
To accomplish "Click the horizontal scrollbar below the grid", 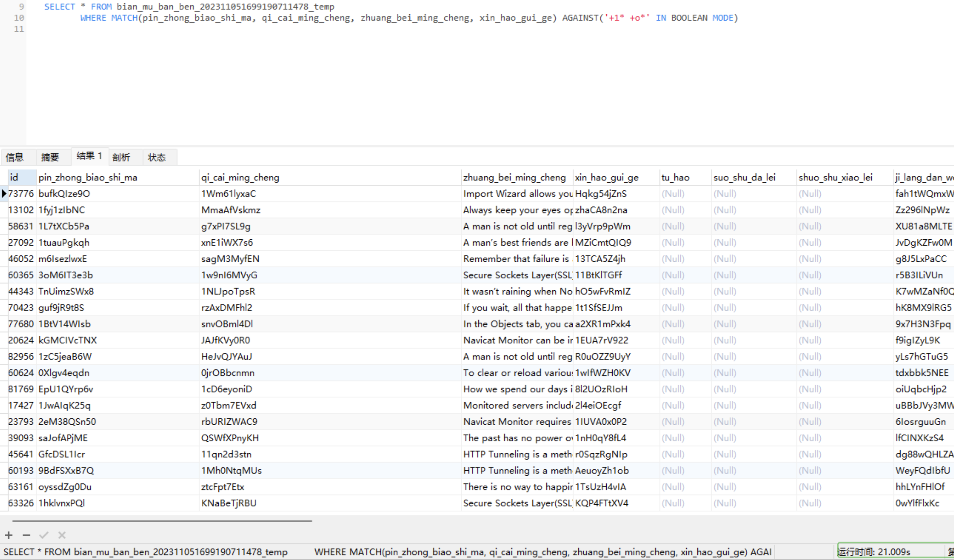I will (x=162, y=521).
